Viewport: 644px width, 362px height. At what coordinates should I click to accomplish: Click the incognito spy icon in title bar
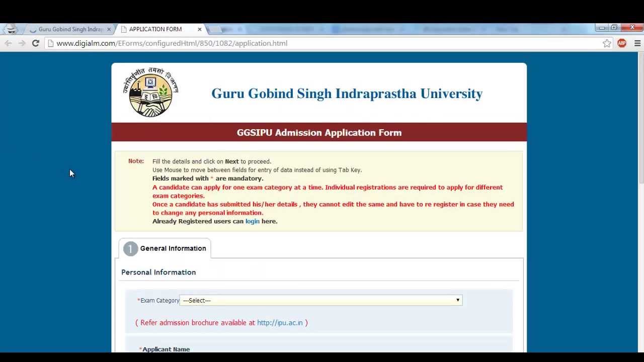(11, 29)
